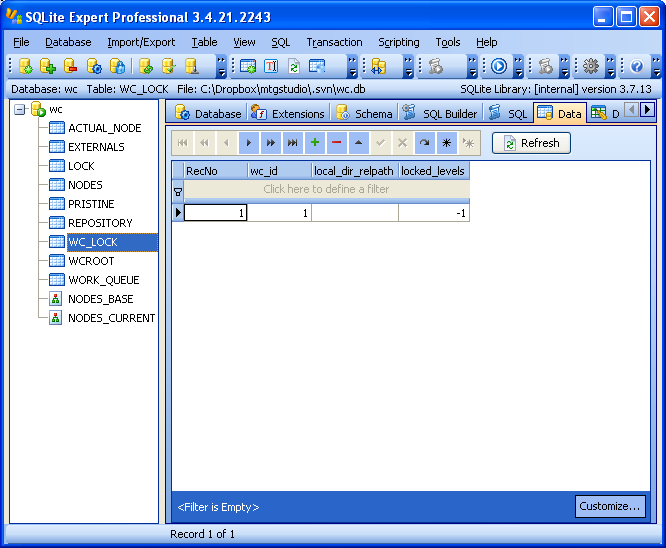This screenshot has height=548, width=666.
Task: Open the Help menu
Action: (486, 42)
